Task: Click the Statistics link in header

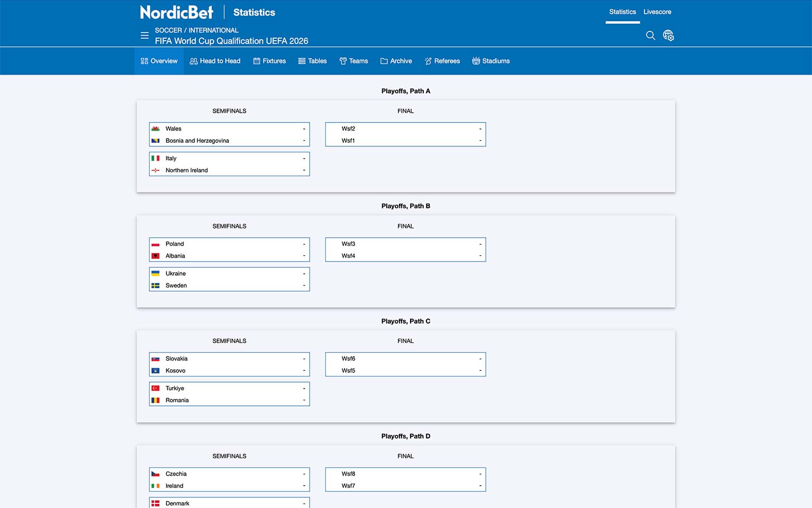Action: point(622,12)
